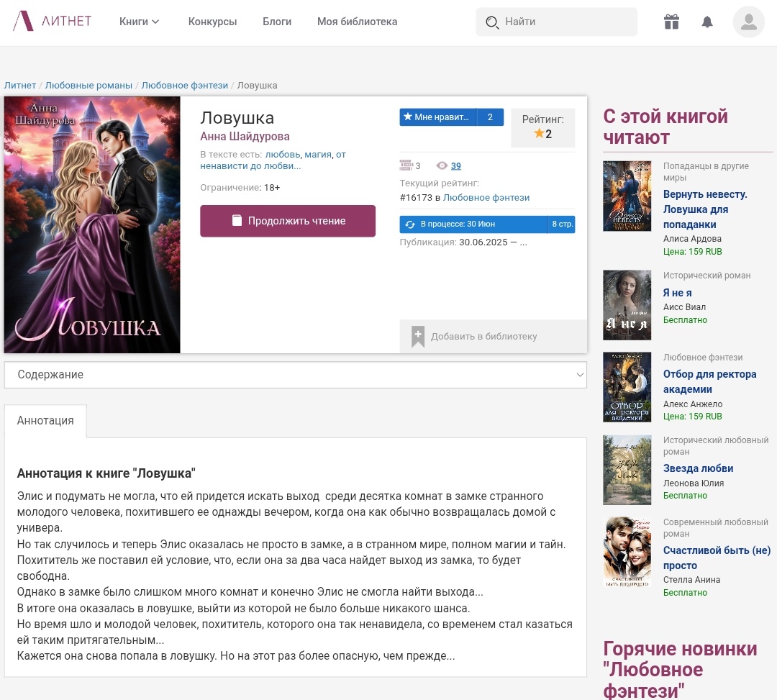Focus the Найти search field
Viewport: 777px width, 700px height.
point(556,22)
